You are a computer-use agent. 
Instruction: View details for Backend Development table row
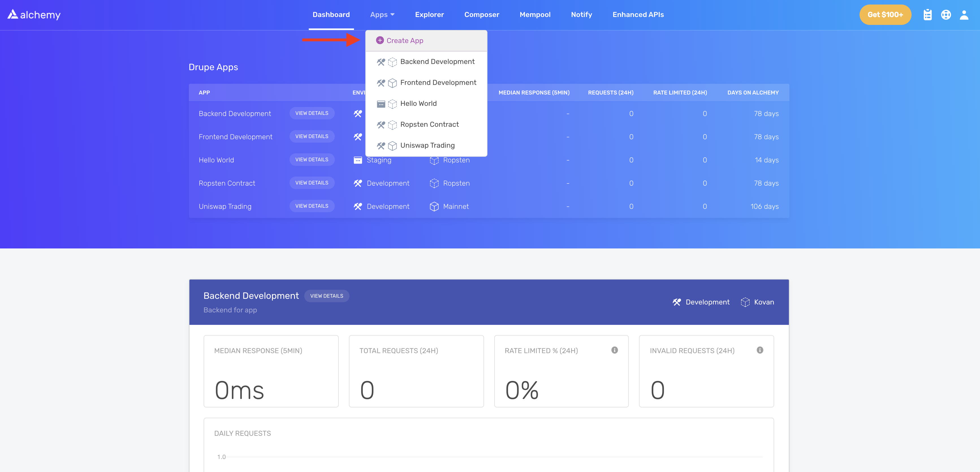pyautogui.click(x=312, y=113)
